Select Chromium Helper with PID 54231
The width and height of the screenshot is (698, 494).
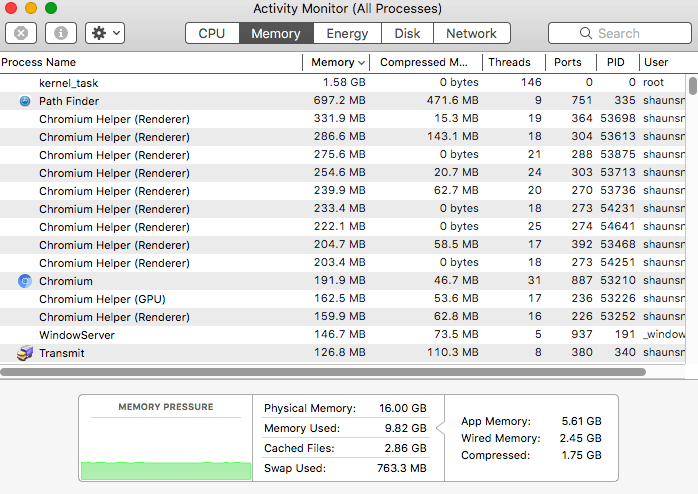point(342,209)
